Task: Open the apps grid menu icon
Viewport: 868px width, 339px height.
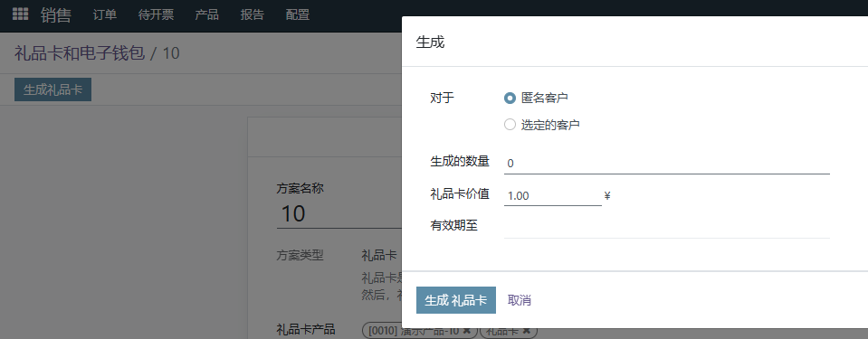Action: click(x=21, y=14)
